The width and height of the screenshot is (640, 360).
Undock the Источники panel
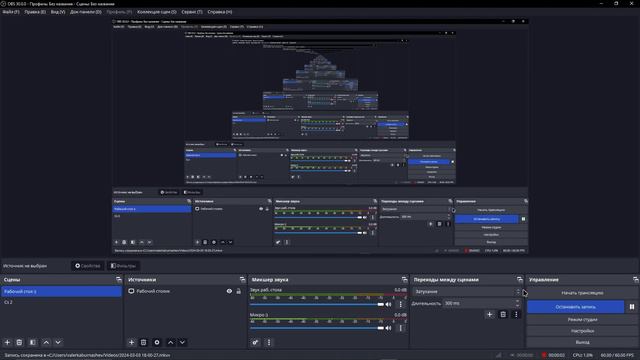coord(242,280)
